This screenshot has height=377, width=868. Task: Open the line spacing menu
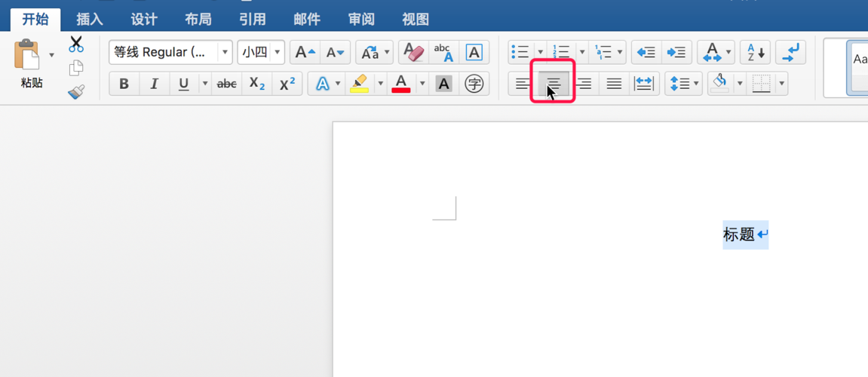684,84
